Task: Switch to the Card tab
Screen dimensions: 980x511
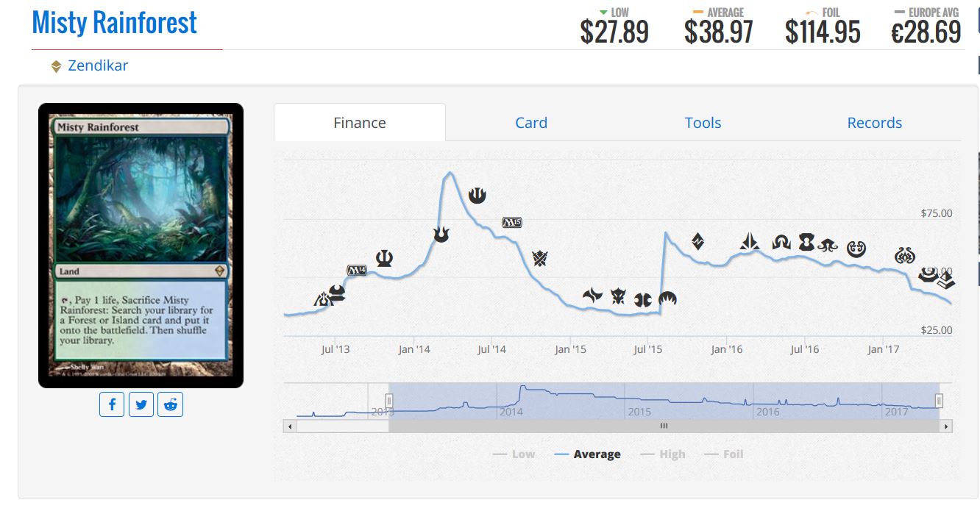Action: [x=531, y=123]
